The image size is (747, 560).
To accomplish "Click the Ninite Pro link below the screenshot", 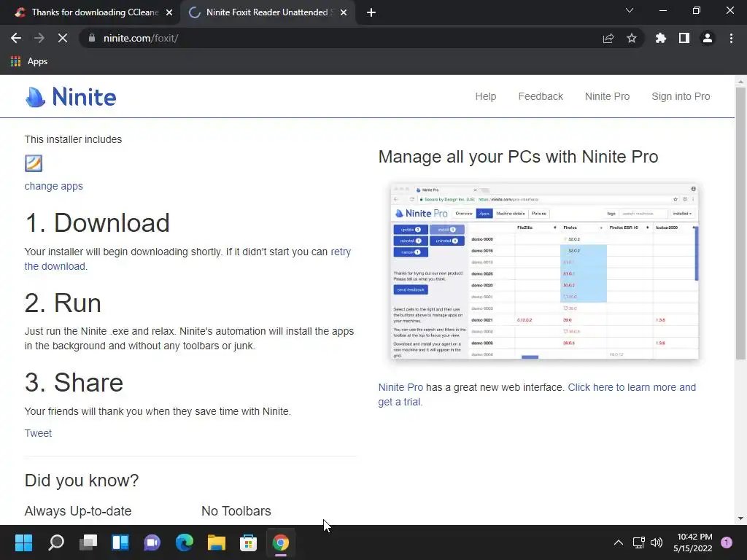I will [400, 388].
